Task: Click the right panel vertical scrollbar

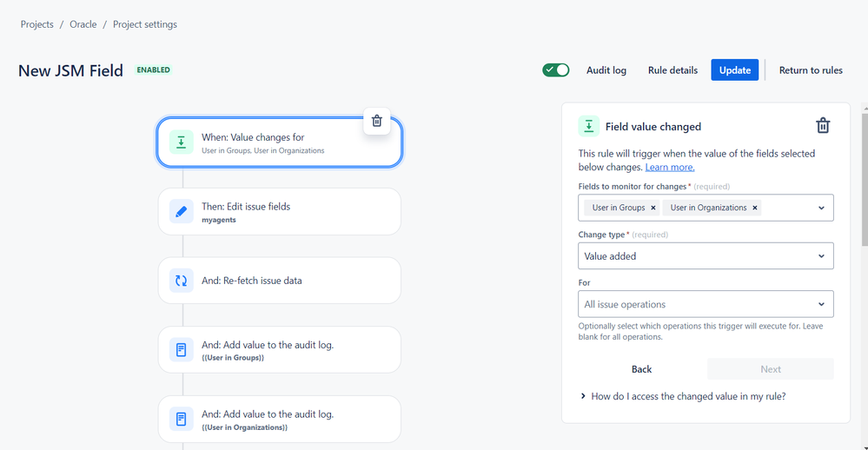Action: tap(865, 177)
